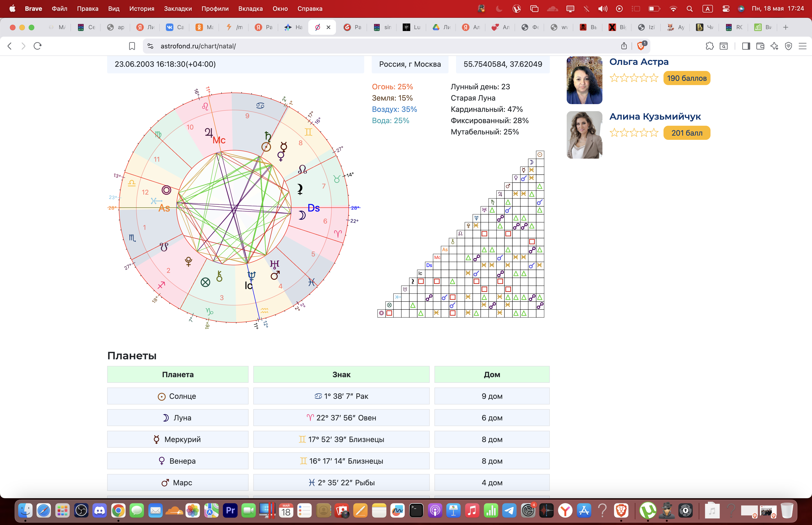Image resolution: width=812 pixels, height=525 pixels.
Task: Open the Extensions puzzle icon
Action: click(x=709, y=46)
